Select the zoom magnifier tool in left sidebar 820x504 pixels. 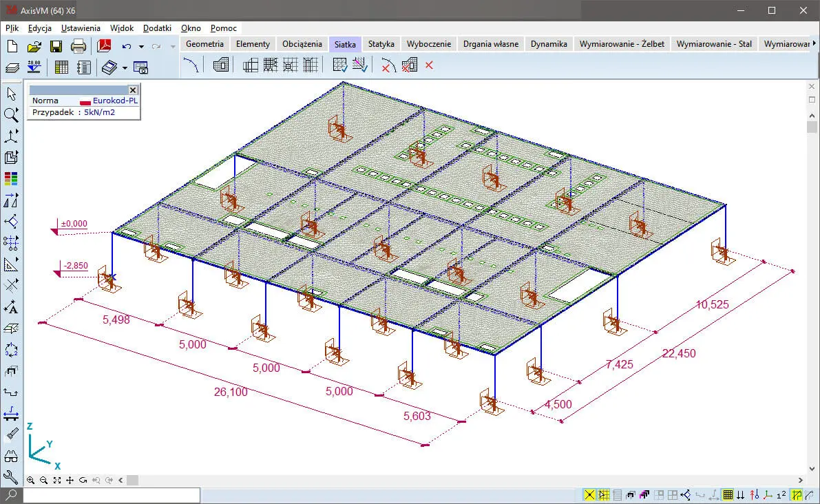(11, 115)
